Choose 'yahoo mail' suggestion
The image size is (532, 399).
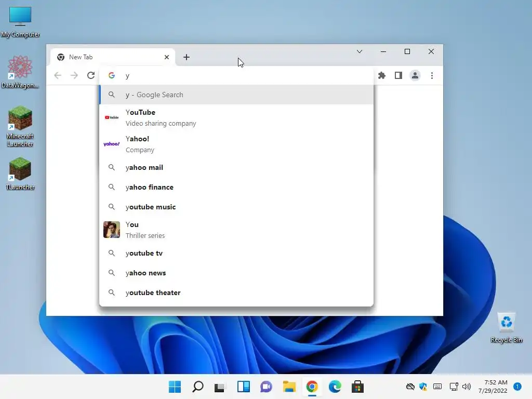point(236,167)
